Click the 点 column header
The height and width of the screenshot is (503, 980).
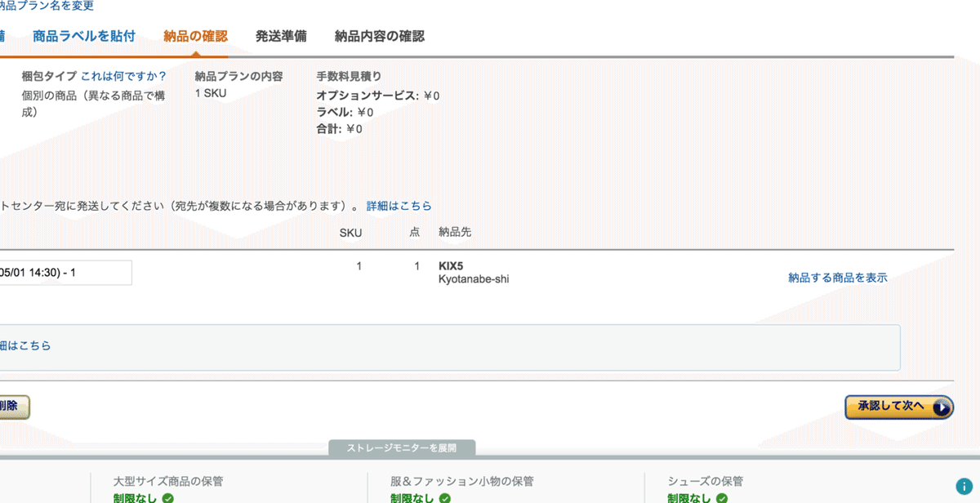click(x=413, y=232)
